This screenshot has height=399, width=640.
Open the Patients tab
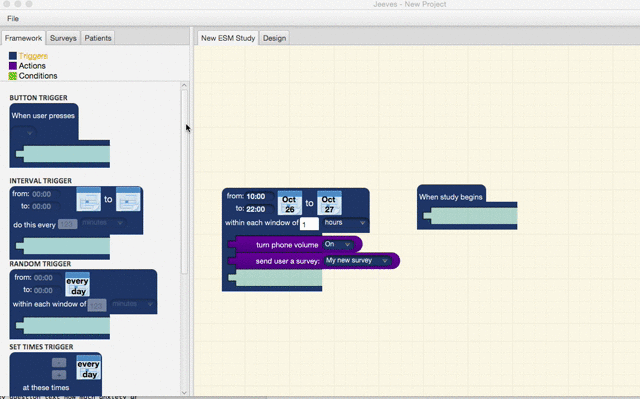click(98, 38)
